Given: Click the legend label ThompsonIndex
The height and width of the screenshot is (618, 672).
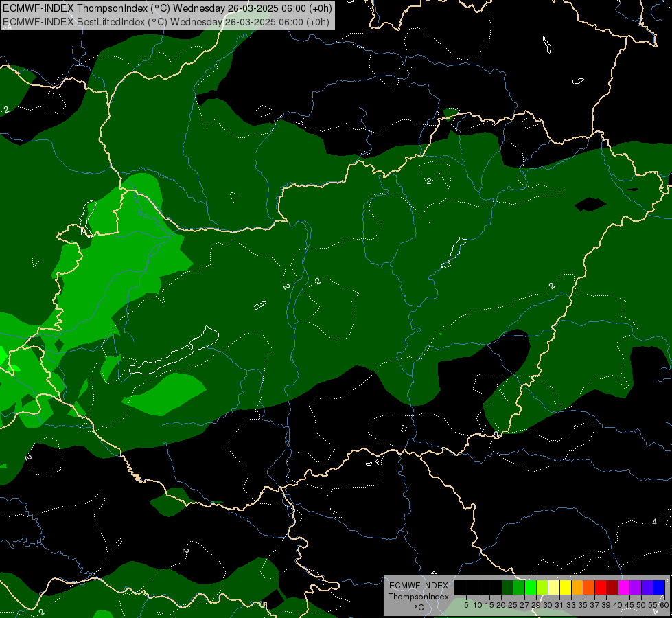Looking at the screenshot, I should 419,597.
